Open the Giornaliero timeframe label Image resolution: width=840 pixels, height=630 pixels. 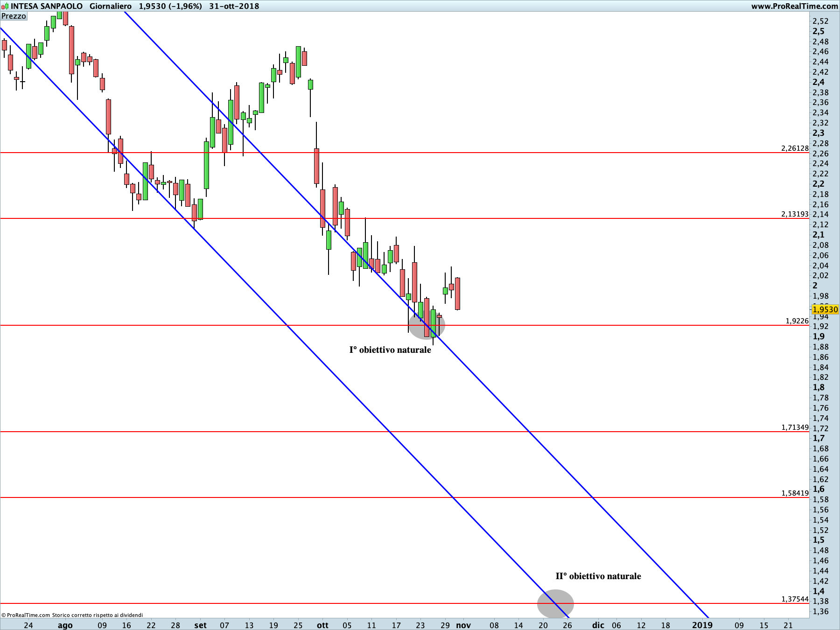[x=111, y=6]
